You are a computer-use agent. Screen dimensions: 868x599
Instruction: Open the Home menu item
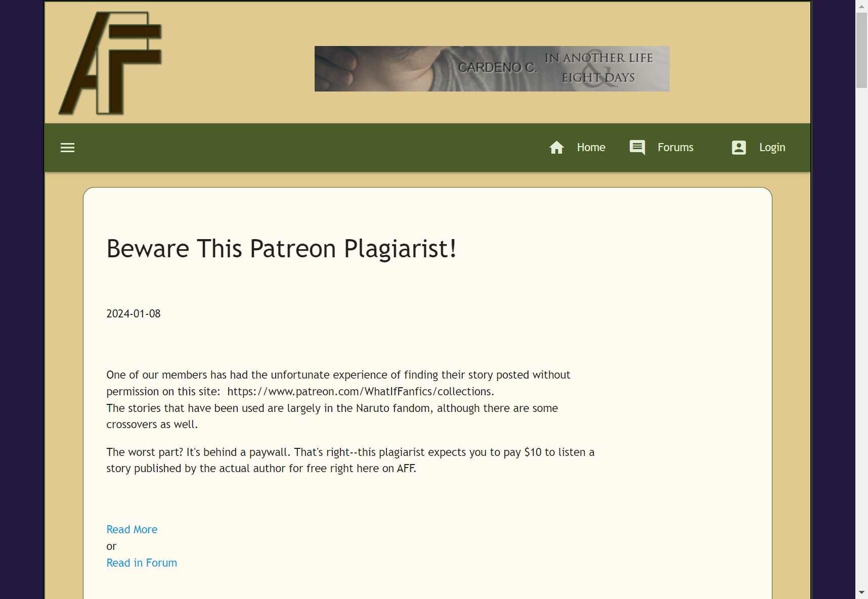[591, 148]
